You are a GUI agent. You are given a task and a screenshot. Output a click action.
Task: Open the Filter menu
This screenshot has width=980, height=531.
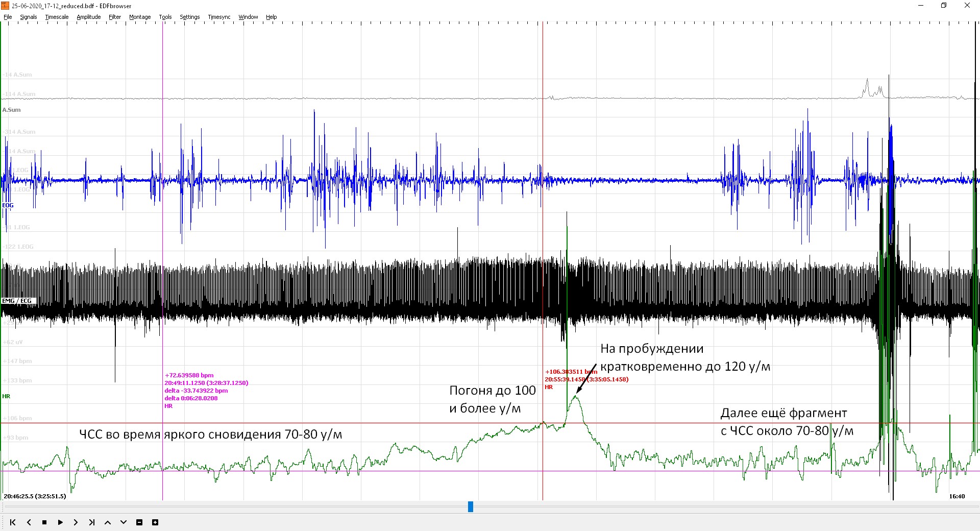pyautogui.click(x=115, y=17)
